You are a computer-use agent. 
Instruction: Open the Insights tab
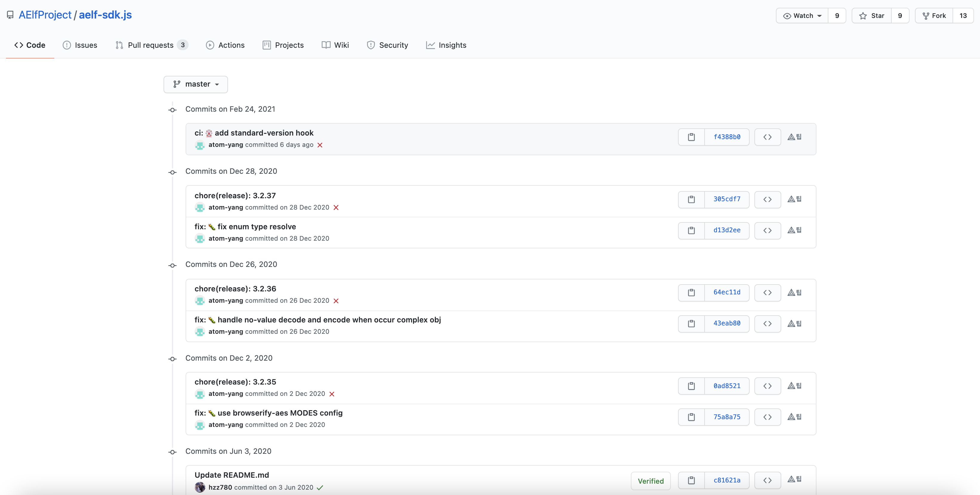(x=446, y=45)
